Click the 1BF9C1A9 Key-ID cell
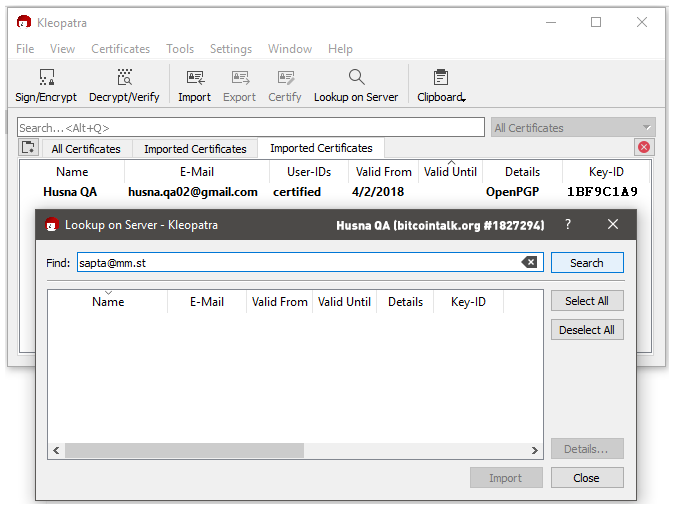Viewport: 675px width, 510px height. 602,192
